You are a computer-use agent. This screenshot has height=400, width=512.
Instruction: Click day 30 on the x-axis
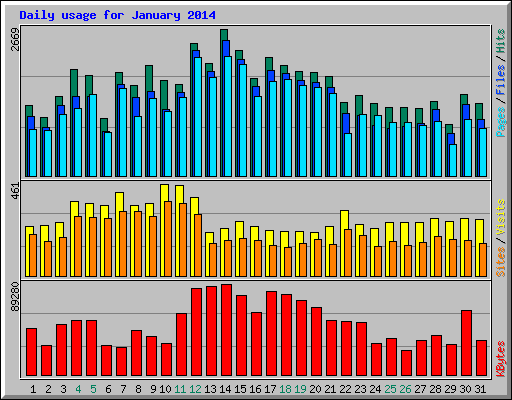point(465,389)
